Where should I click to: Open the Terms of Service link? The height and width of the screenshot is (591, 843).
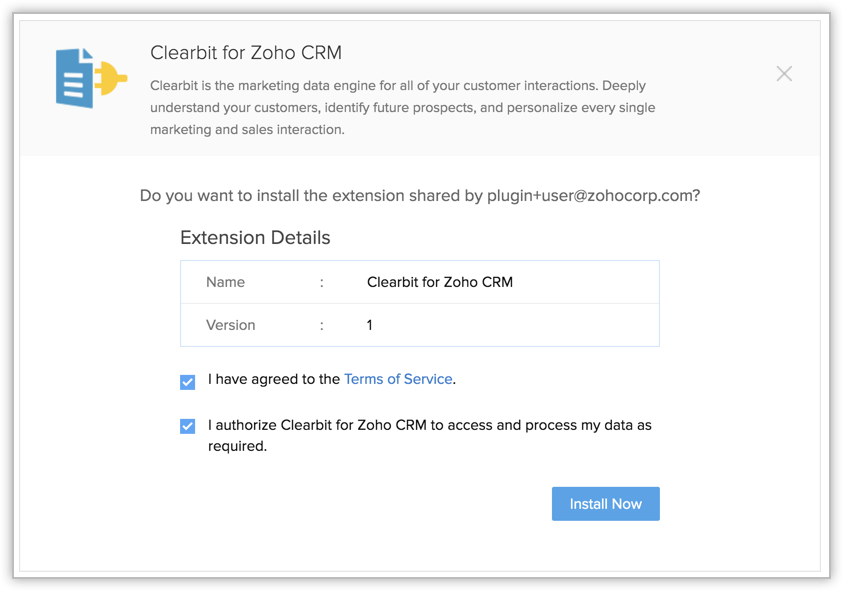coord(398,379)
